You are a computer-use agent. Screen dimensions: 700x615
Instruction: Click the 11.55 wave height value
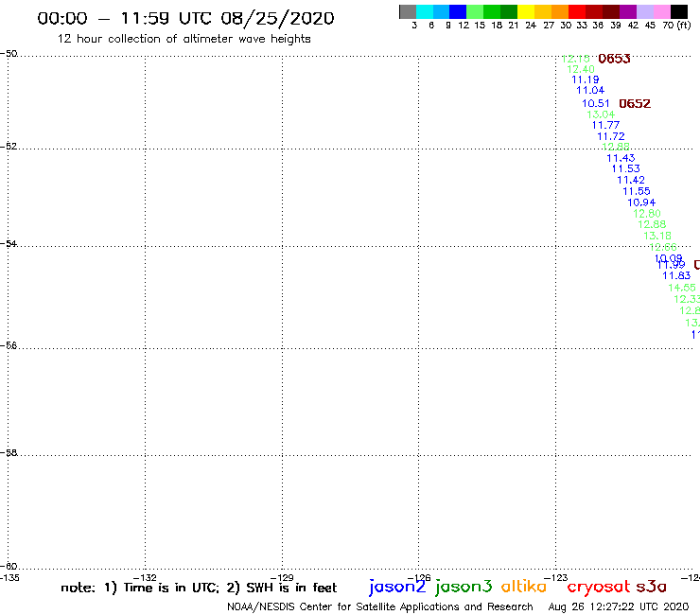637,191
